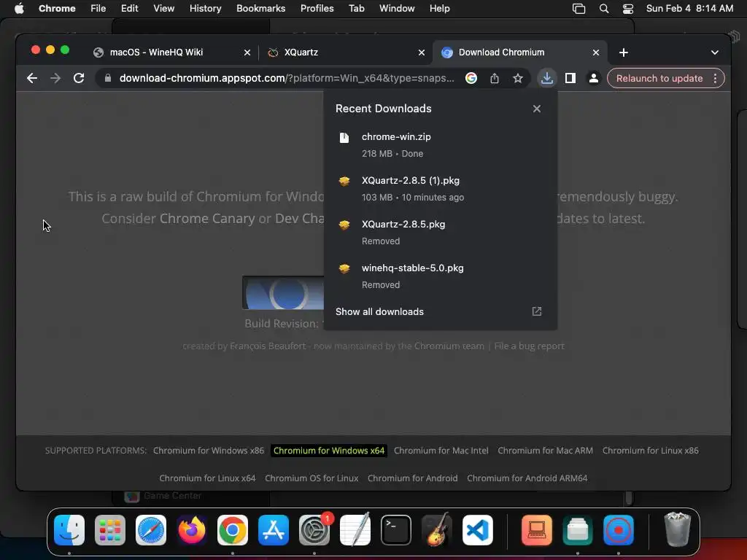The width and height of the screenshot is (747, 560).
Task: Open Terminal from the Dock
Action: pos(396,529)
